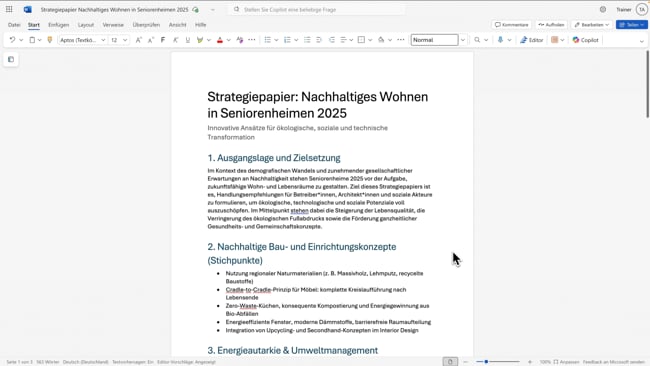650x366 pixels.
Task: Activate the format painter brush
Action: click(50, 40)
